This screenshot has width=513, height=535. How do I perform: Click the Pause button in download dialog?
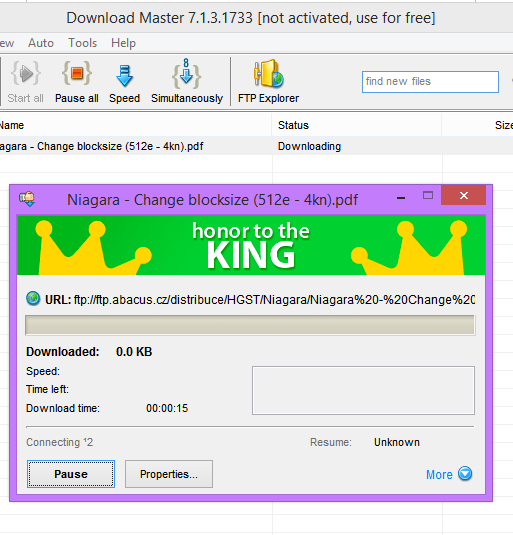pyautogui.click(x=71, y=474)
